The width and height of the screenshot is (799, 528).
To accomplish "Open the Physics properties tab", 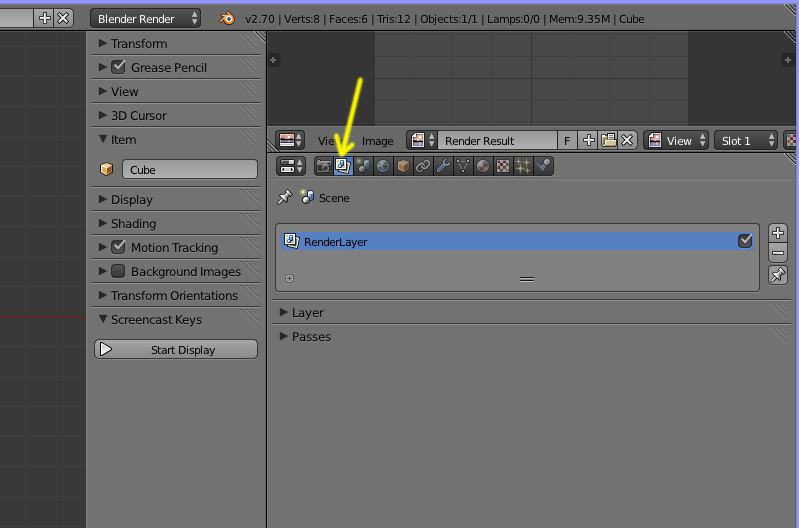I will (543, 166).
